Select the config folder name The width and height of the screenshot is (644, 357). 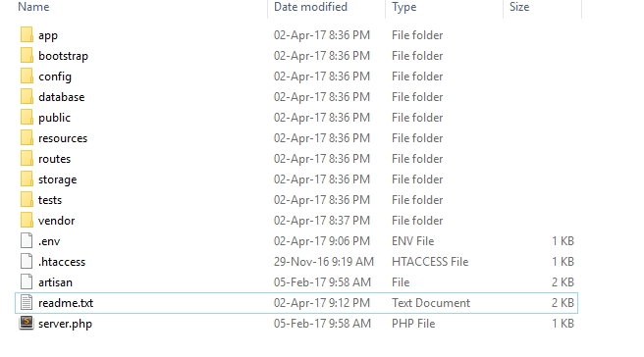click(55, 76)
